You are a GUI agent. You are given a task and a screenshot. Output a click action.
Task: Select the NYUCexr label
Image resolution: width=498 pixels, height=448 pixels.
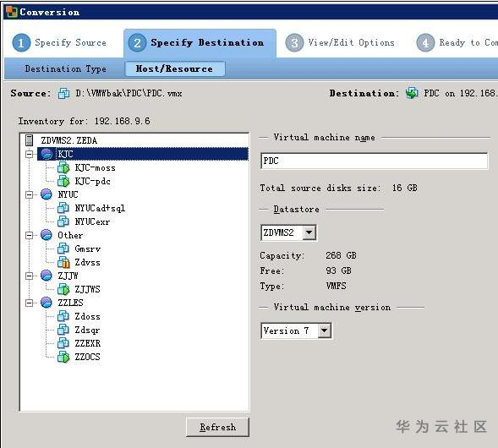click(92, 221)
